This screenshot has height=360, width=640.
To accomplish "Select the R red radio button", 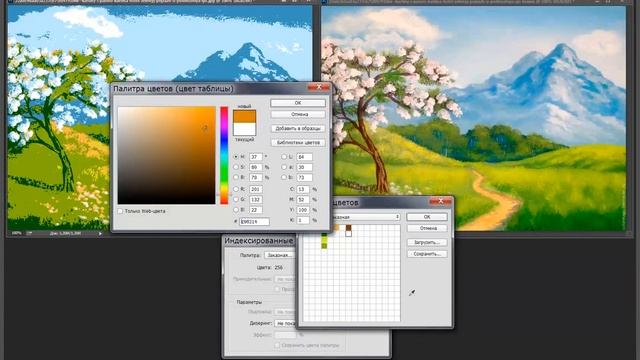I will (236, 189).
